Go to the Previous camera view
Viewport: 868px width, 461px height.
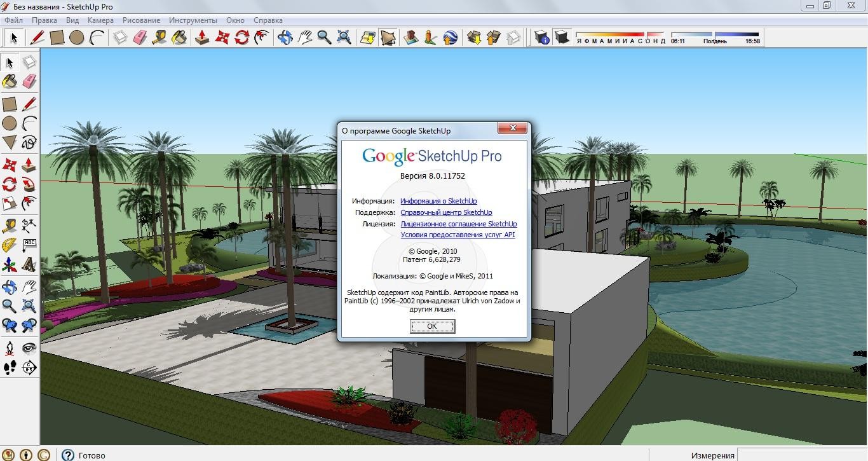pos(10,326)
